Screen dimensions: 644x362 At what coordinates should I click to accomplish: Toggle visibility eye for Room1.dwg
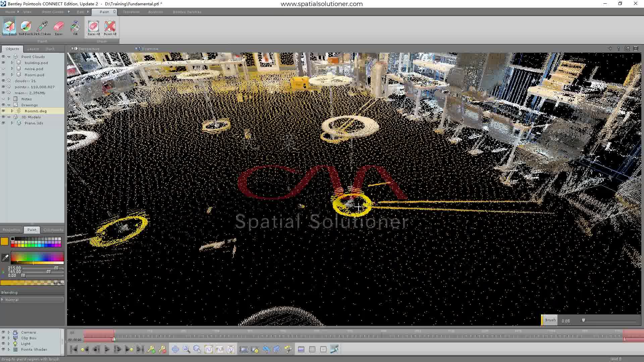3,111
